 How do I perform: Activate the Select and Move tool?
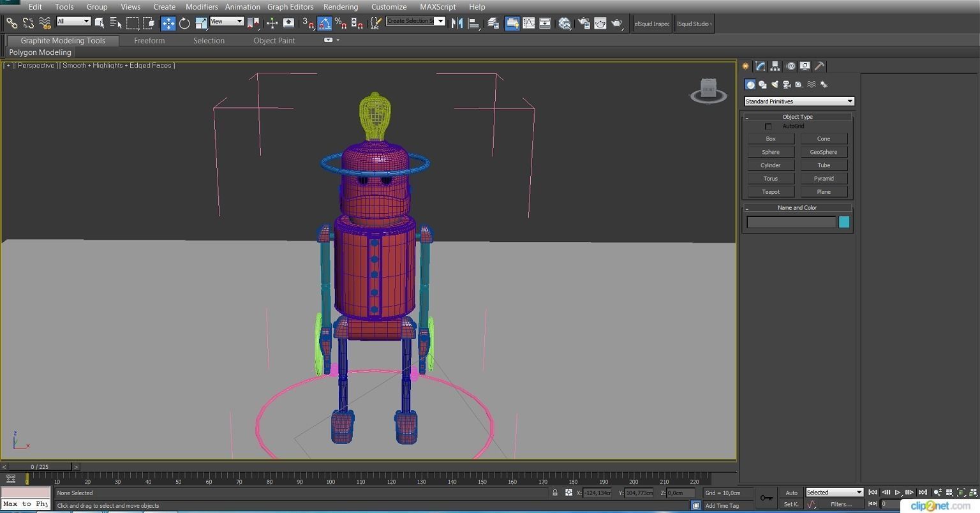pyautogui.click(x=168, y=23)
